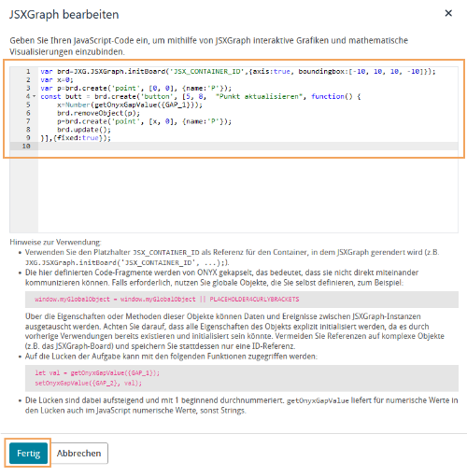Click line 7 recreating point with x
467x476 pixels.
click(144, 121)
